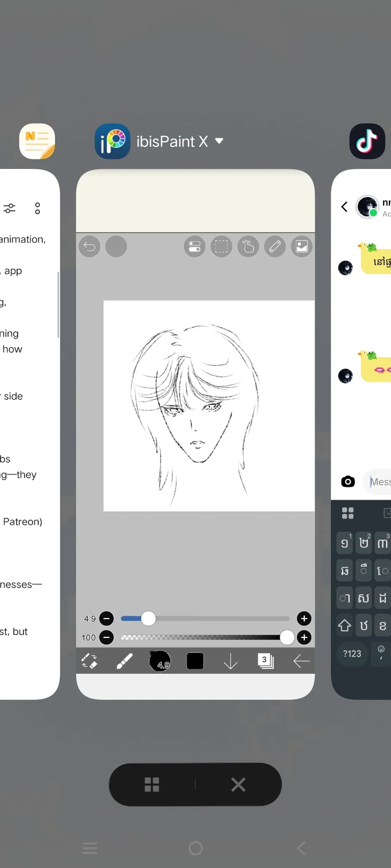The height and width of the screenshot is (868, 391).
Task: Open the recents navigation button
Action: 90,848
